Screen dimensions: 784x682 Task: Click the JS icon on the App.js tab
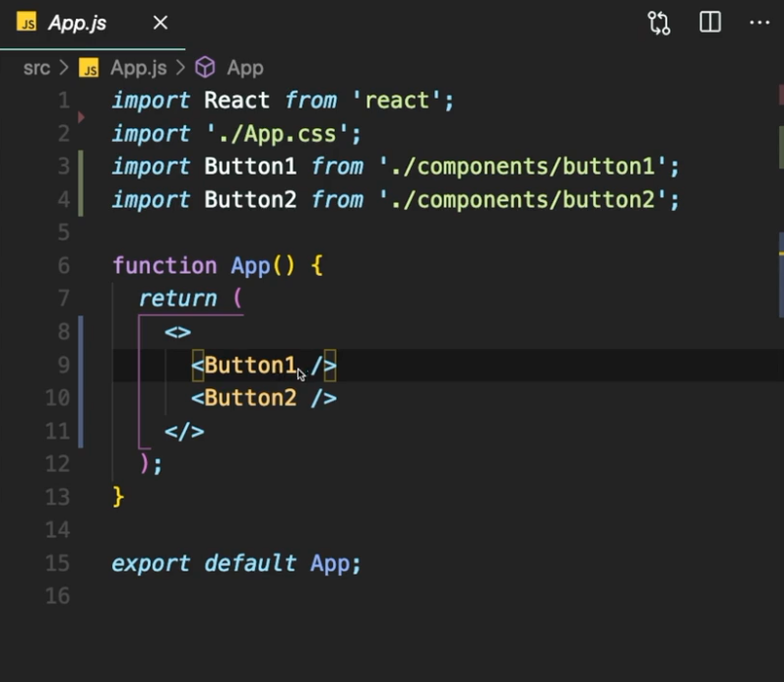(x=27, y=22)
